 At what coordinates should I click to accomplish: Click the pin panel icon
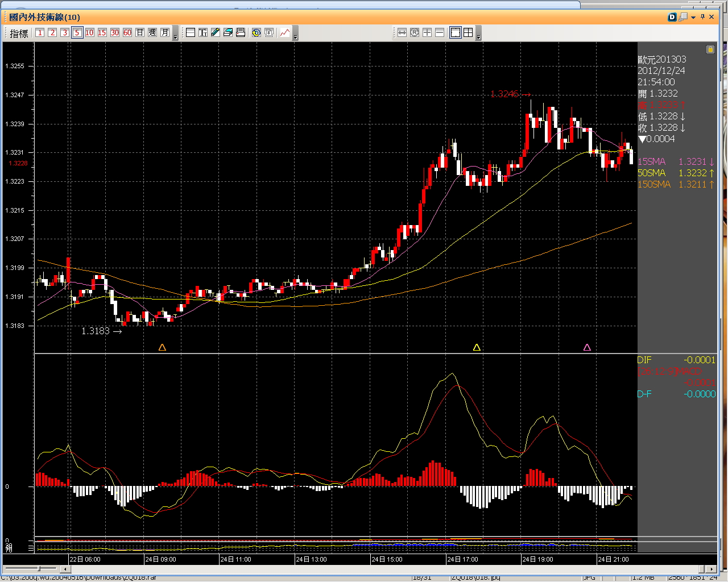[702, 17]
